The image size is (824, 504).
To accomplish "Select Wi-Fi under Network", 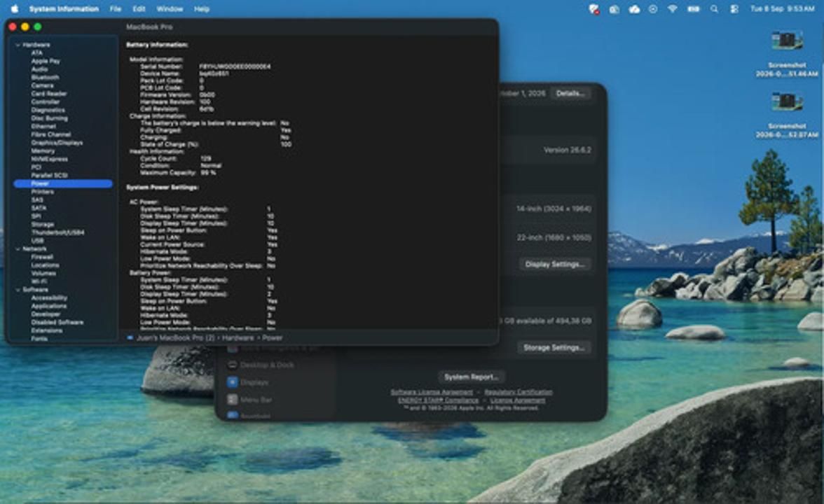I will coord(39,281).
